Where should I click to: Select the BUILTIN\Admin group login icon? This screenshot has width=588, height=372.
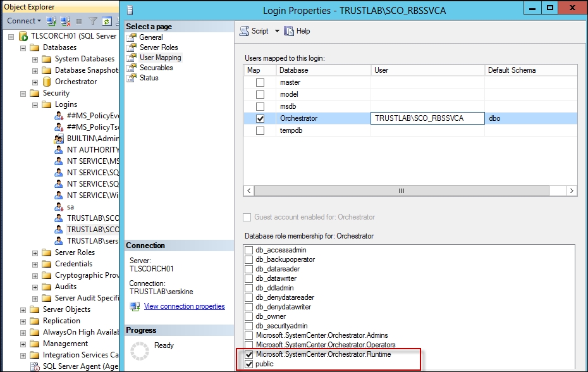tap(59, 139)
